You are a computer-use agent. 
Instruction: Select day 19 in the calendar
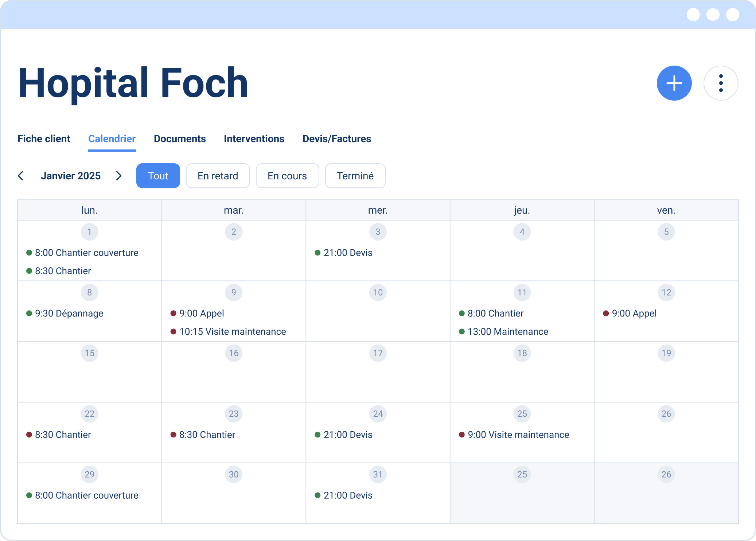pos(666,353)
